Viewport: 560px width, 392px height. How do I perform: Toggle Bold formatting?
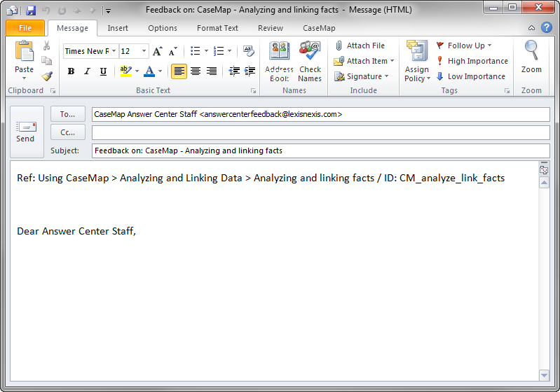pyautogui.click(x=71, y=71)
